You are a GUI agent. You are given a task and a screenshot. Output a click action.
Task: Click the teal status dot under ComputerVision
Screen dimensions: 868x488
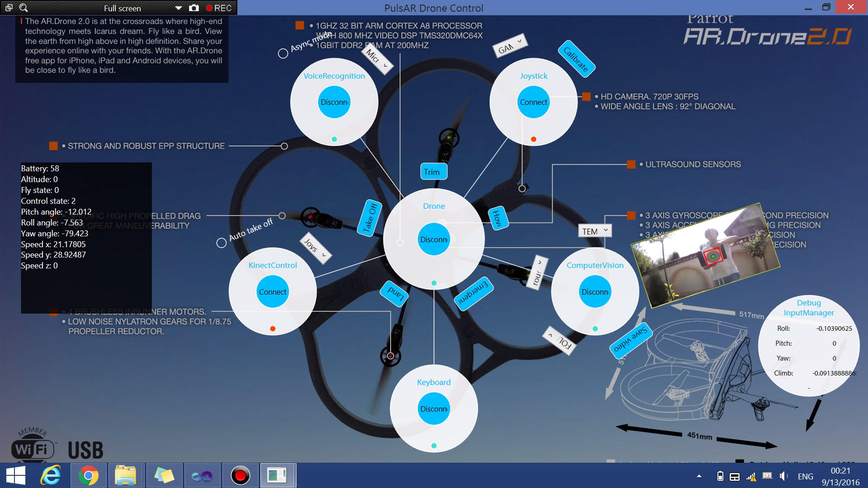click(x=595, y=328)
